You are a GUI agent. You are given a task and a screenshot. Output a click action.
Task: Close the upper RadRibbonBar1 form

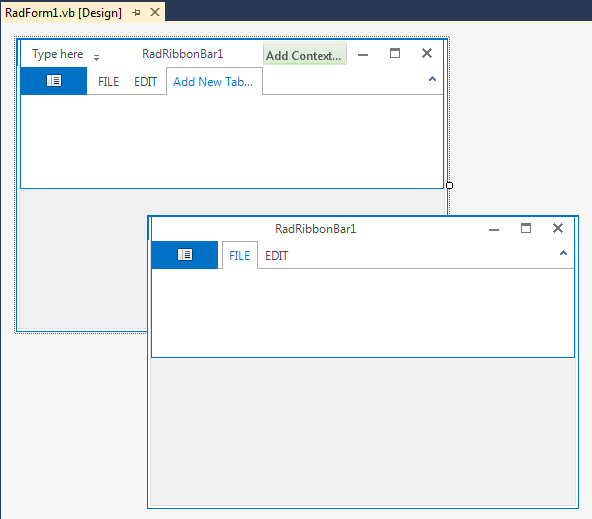click(427, 53)
